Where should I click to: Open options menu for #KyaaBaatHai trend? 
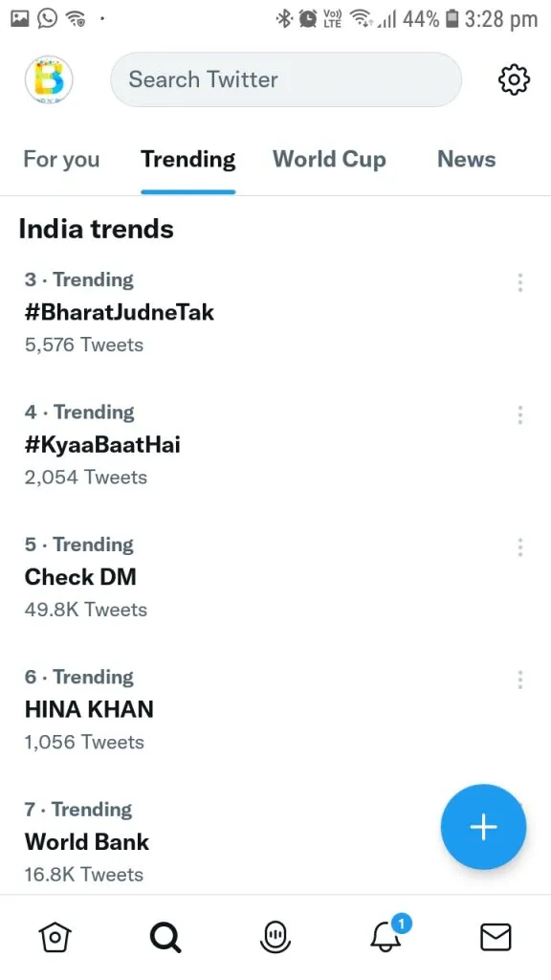coord(519,415)
